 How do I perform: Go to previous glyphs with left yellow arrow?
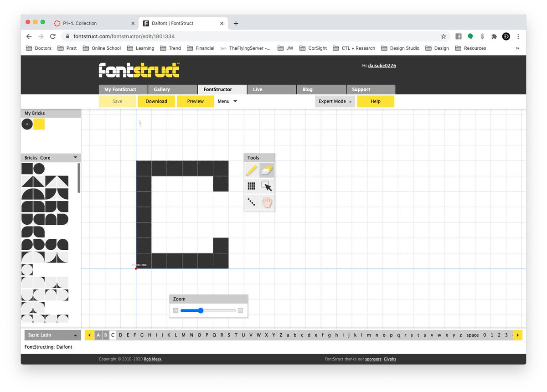click(x=89, y=335)
